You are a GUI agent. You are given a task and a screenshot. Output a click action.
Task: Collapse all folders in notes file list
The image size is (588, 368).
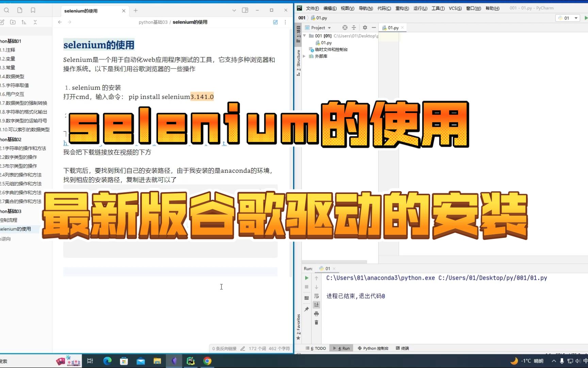tap(35, 22)
